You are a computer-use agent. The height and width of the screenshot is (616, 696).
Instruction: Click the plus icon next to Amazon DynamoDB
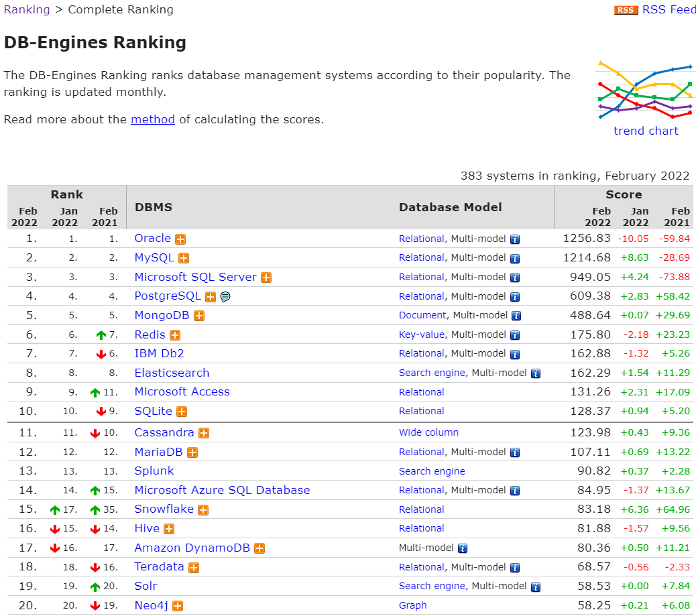pos(259,548)
